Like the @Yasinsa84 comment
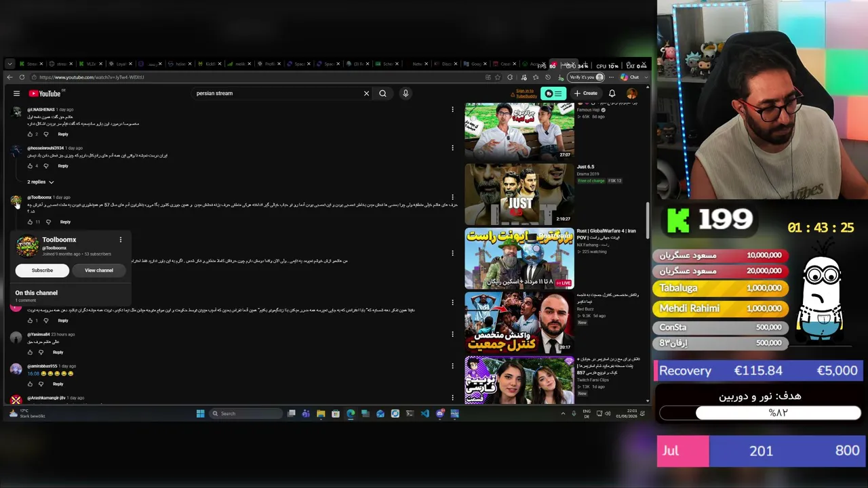 click(x=30, y=352)
